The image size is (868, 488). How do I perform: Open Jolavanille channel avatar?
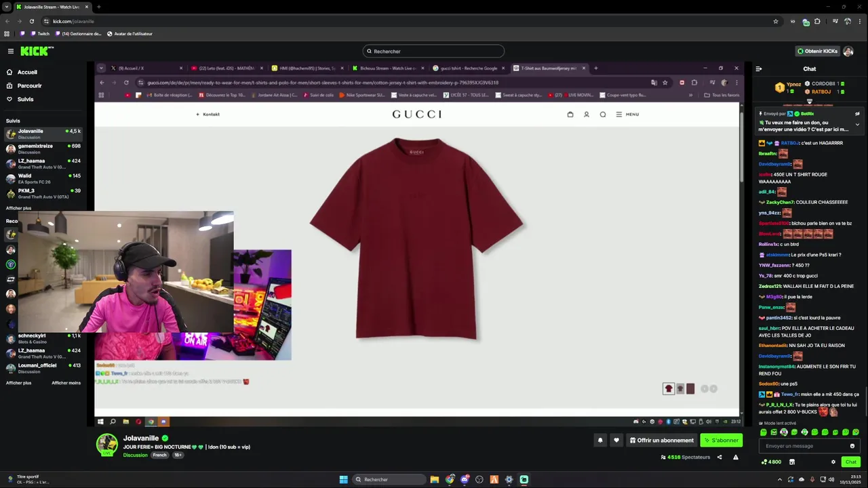pos(106,444)
